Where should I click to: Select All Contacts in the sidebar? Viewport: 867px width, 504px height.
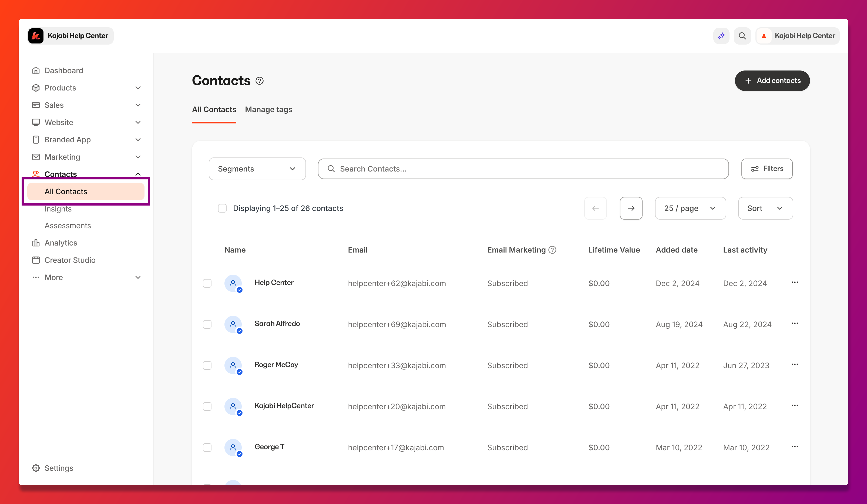click(x=86, y=191)
